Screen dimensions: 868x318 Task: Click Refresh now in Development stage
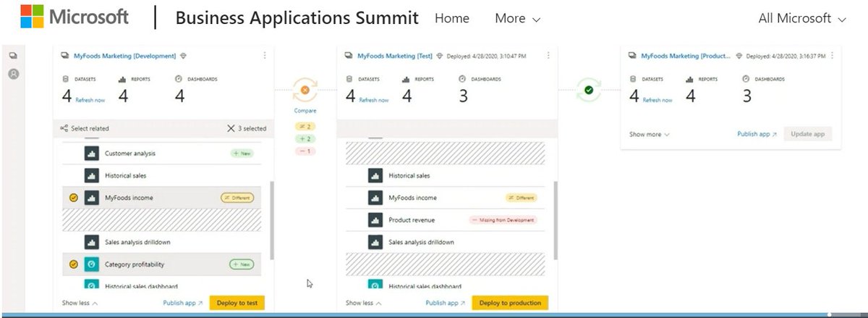coord(90,100)
